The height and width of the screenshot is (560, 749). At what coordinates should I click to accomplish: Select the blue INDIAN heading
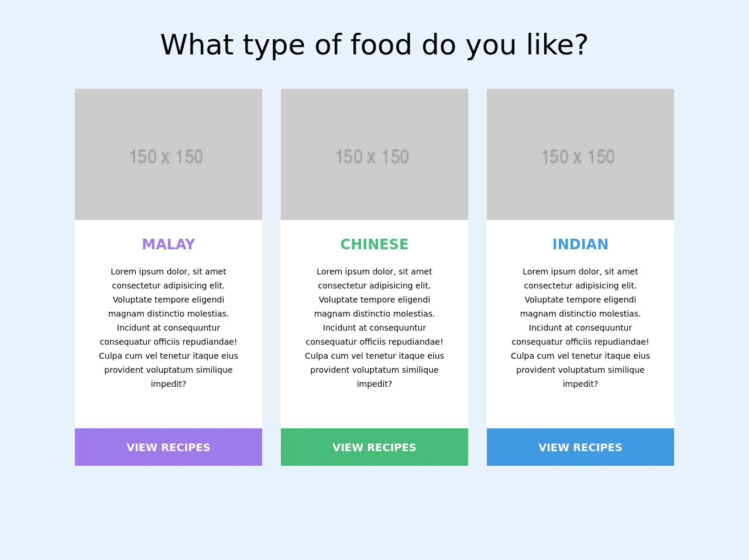click(x=580, y=244)
